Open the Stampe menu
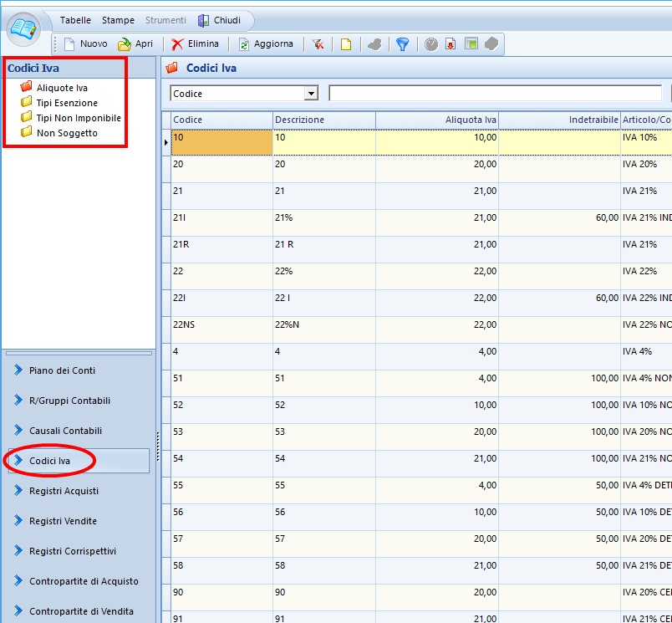This screenshot has width=672, height=623. (x=118, y=20)
